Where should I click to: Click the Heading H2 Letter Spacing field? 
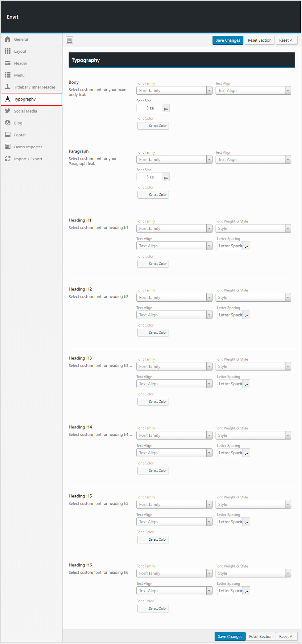pos(230,315)
